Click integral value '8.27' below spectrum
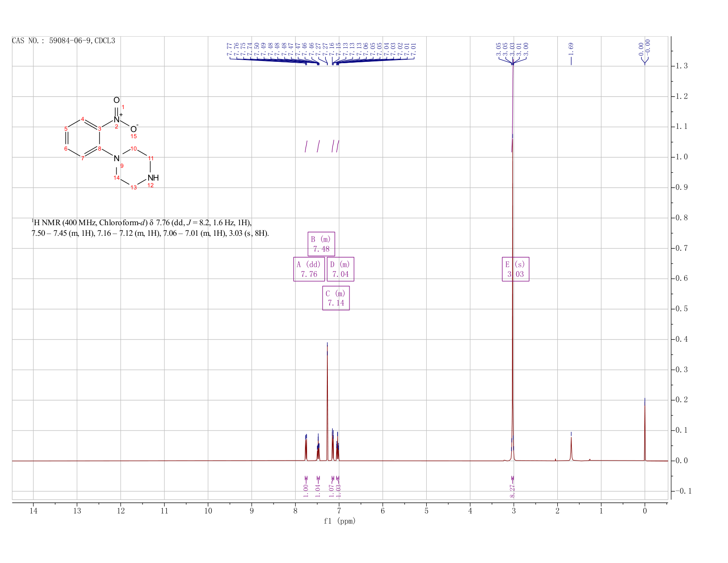728x563 pixels. (x=512, y=490)
